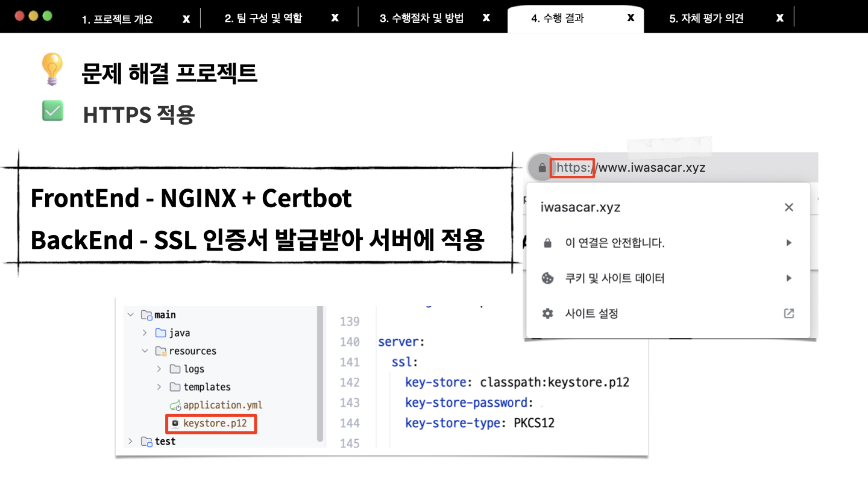Screen dimensions: 868x488
Task: Expand the 'java' folder chevron
Action: point(145,333)
